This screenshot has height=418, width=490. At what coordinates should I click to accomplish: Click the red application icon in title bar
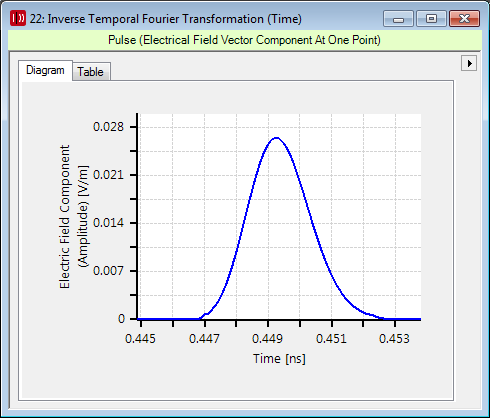18,18
